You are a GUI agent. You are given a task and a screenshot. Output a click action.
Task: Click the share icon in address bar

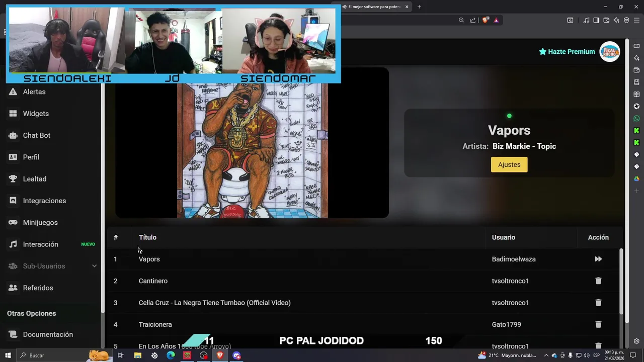coord(473,20)
